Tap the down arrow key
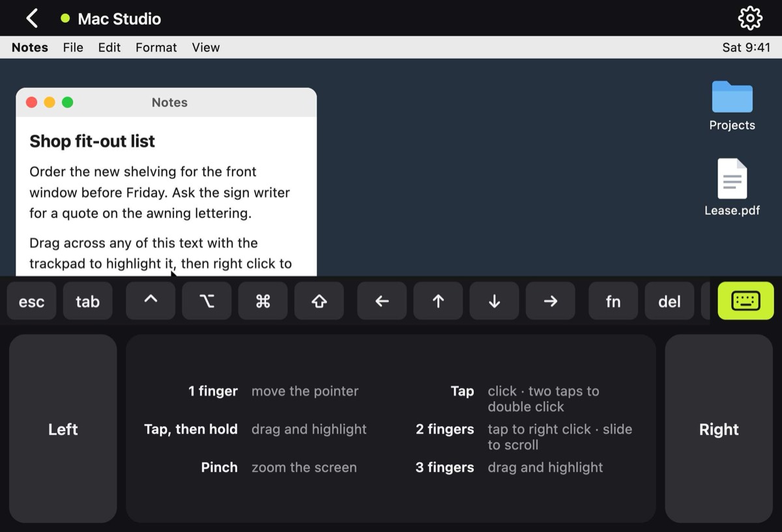 click(494, 301)
